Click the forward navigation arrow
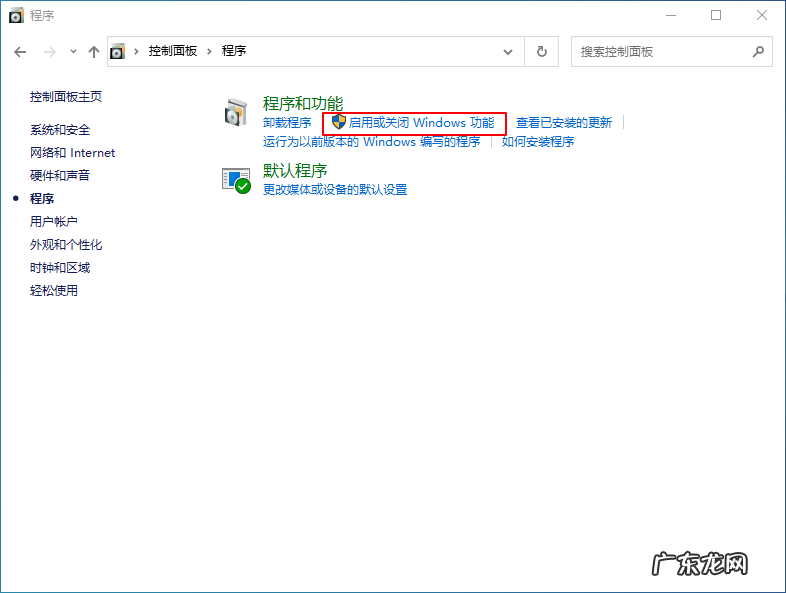Viewport: 786px width, 593px height. point(49,52)
